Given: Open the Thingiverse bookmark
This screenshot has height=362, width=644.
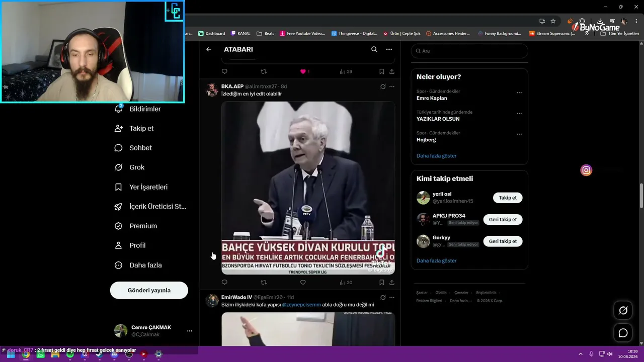Looking at the screenshot, I should pos(354,34).
